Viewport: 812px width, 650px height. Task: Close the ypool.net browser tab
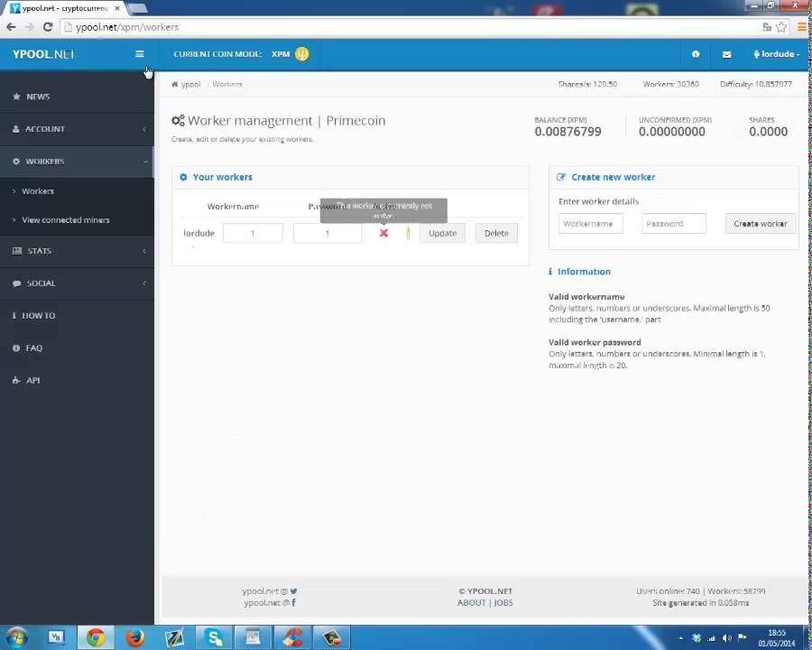(x=117, y=8)
